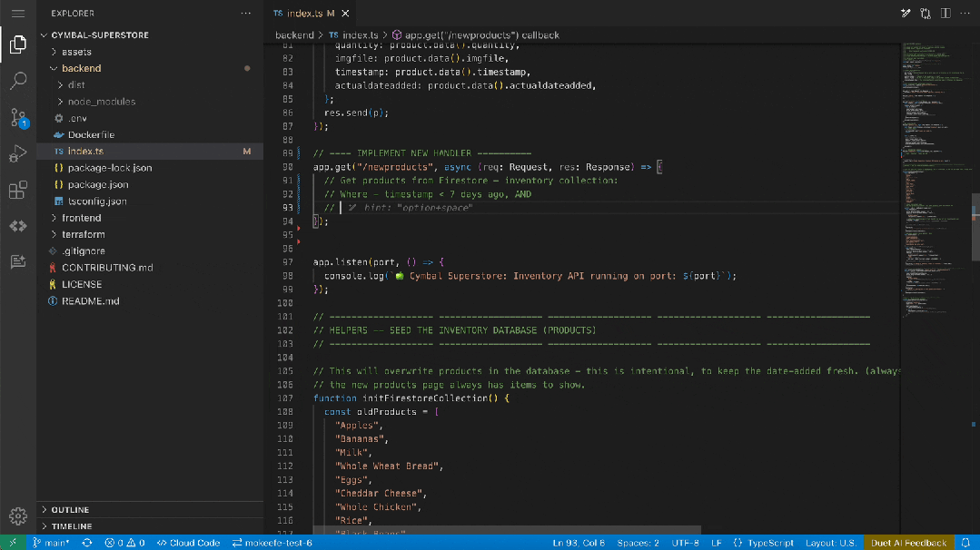Split the editor right
980x550 pixels.
(x=945, y=13)
